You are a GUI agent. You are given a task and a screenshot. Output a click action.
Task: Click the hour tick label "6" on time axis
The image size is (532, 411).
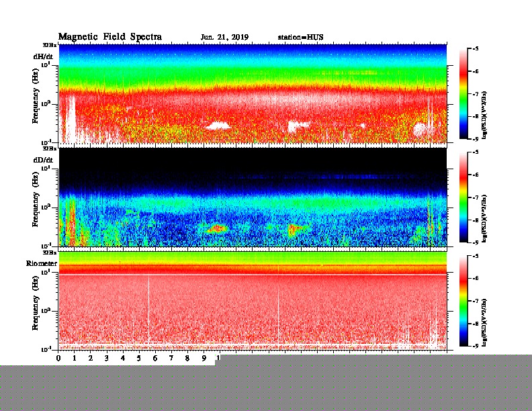pyautogui.click(x=155, y=358)
